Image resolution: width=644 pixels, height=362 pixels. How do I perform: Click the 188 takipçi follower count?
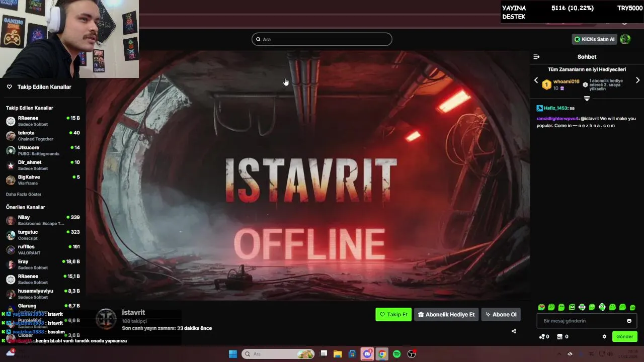click(134, 321)
